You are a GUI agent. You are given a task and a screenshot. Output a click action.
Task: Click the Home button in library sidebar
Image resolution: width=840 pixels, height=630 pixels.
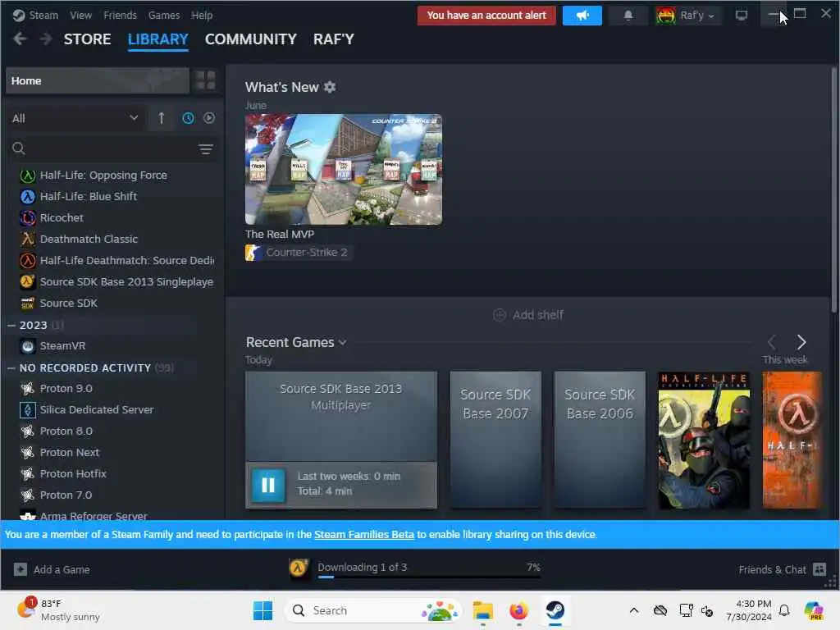coord(98,80)
